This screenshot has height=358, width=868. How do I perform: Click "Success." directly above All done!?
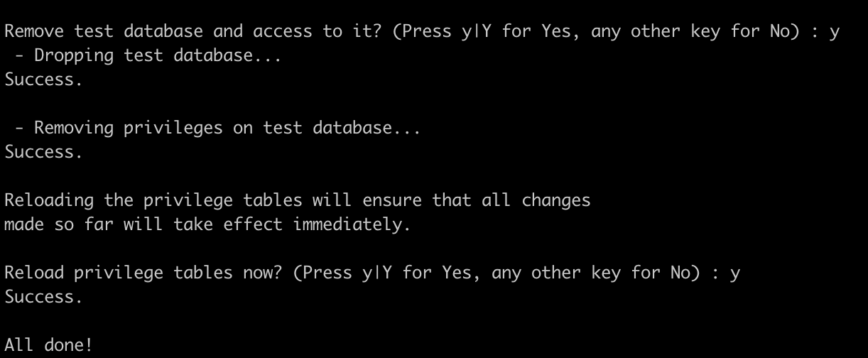(x=44, y=297)
